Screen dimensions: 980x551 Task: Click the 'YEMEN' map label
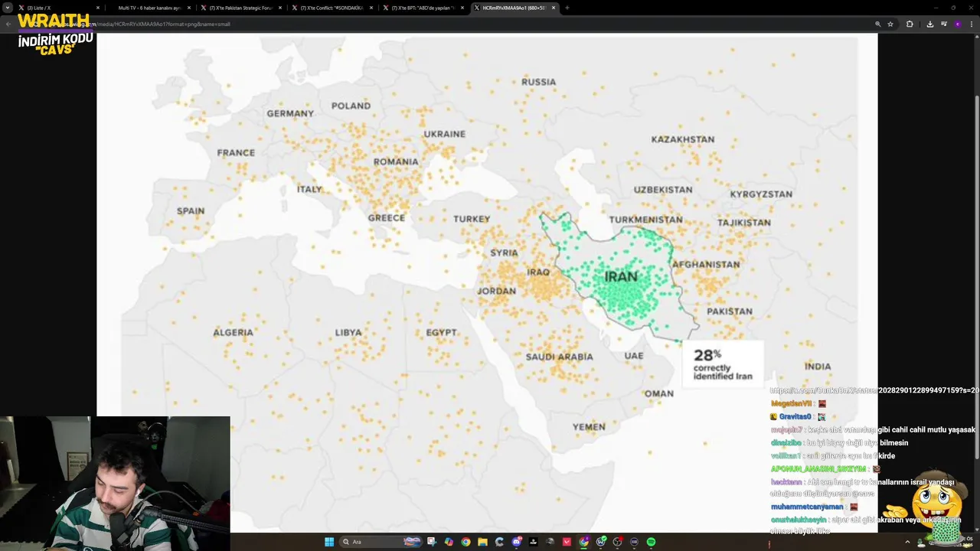[x=589, y=427]
